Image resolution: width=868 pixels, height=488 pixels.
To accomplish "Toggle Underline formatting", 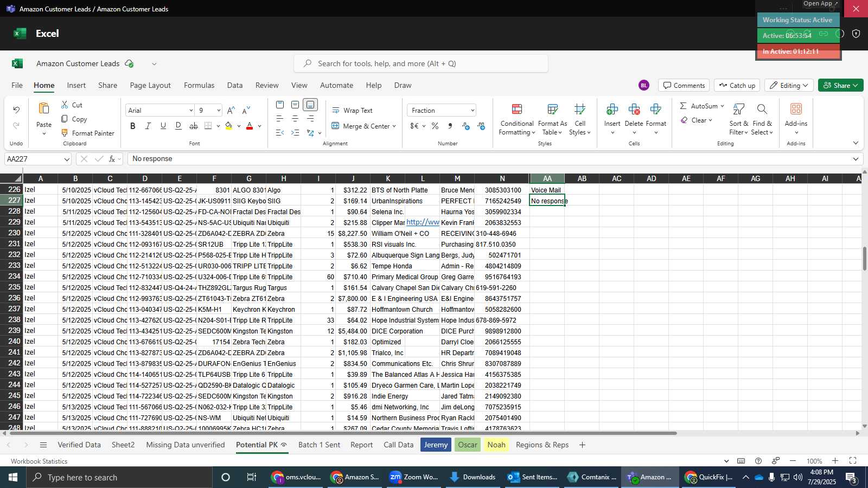I will [163, 126].
